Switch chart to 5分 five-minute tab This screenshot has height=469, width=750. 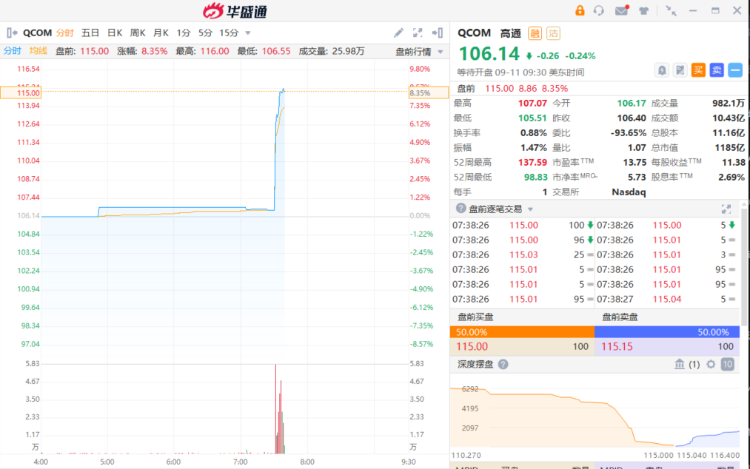click(x=205, y=33)
